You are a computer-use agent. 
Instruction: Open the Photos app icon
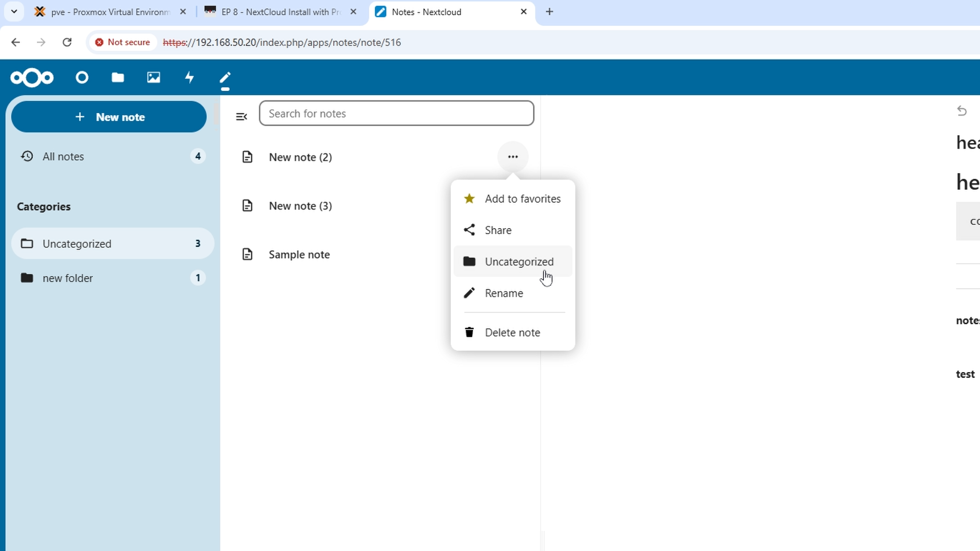[x=154, y=78]
